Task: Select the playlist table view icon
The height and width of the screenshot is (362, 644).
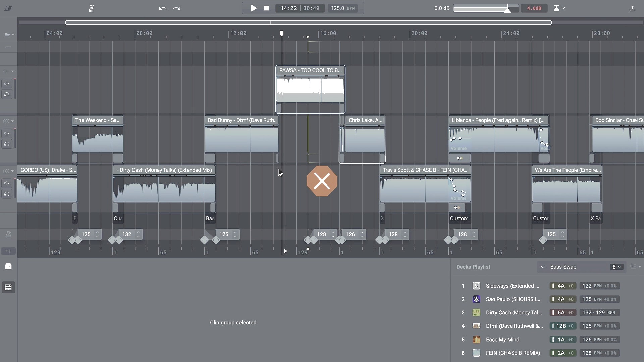Action: pyautogui.click(x=8, y=287)
